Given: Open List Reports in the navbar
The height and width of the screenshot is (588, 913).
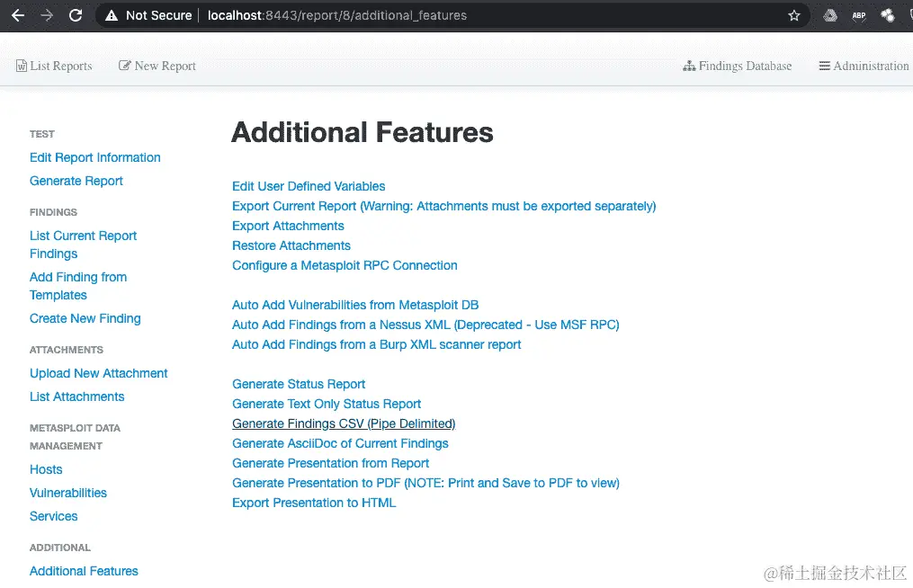Looking at the screenshot, I should coord(54,66).
